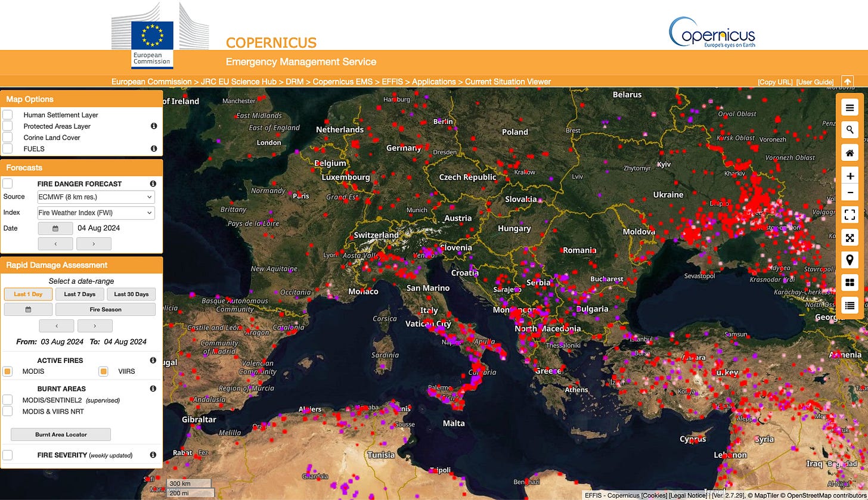Show info for Fire Severity
Image resolution: width=868 pixels, height=500 pixels.
(x=153, y=455)
